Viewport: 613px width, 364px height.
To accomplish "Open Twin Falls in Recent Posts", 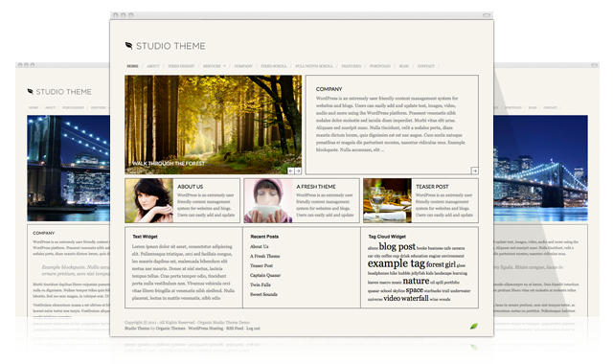I will pos(260,284).
